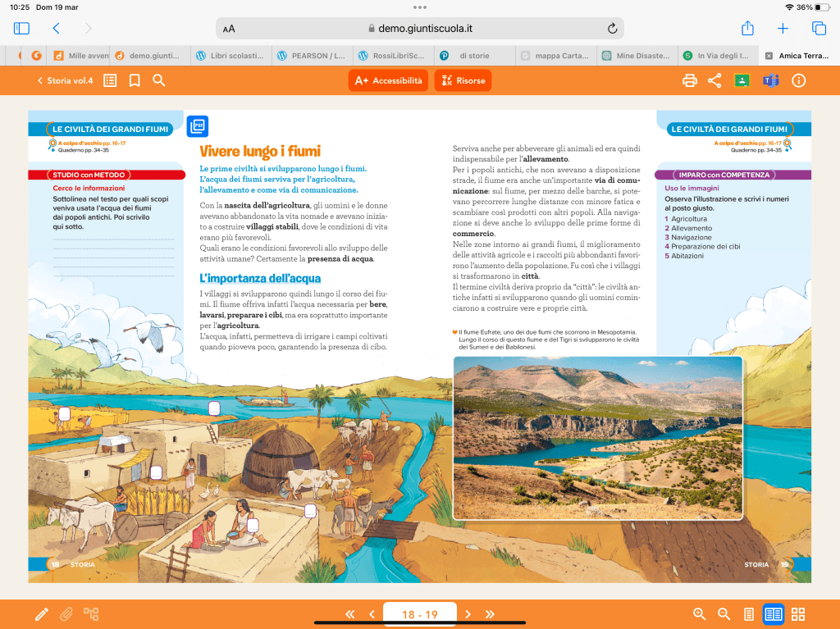Screen dimensions: 840x629
Task: Jump to the first page
Action: coord(349,614)
